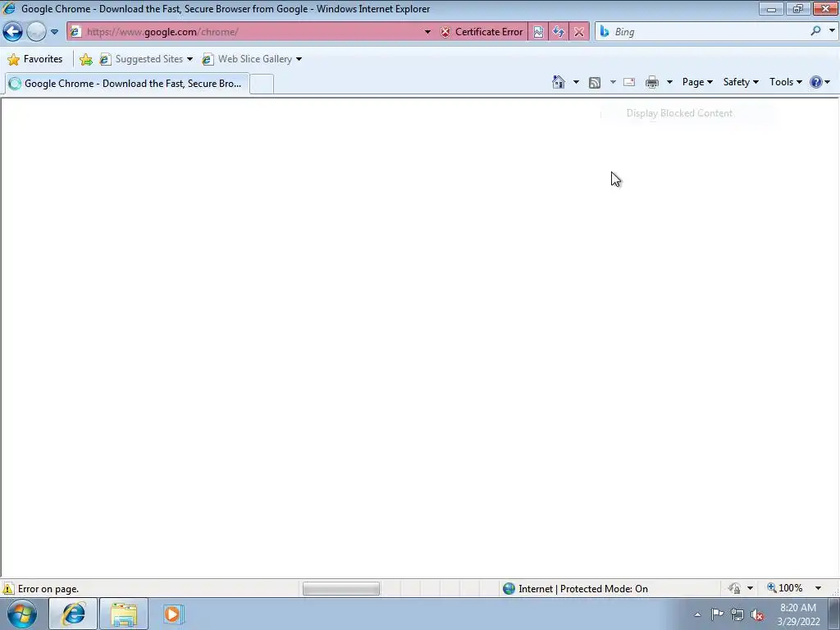840x630 pixels.
Task: Open the search provider dropdown arrow
Action: point(832,31)
